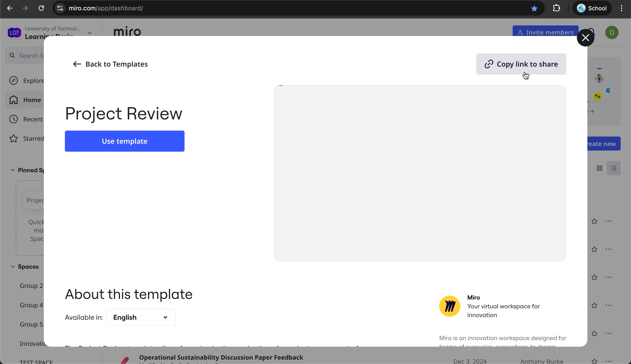Image resolution: width=631 pixels, height=364 pixels.
Task: Click the Create new button
Action: pyautogui.click(x=604, y=144)
